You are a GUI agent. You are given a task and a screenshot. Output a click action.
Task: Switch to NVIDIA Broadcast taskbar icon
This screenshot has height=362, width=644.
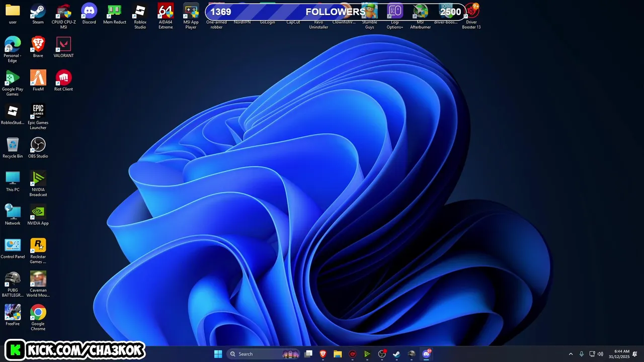click(x=367, y=354)
